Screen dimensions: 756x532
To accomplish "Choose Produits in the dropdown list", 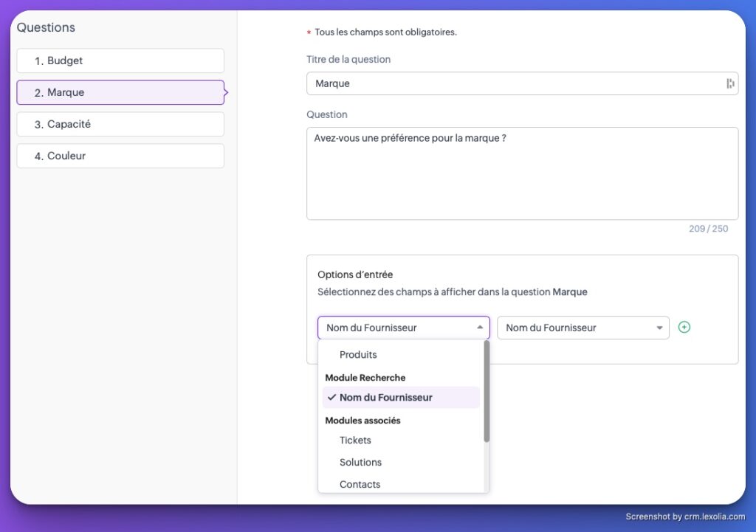I will 401,355.
